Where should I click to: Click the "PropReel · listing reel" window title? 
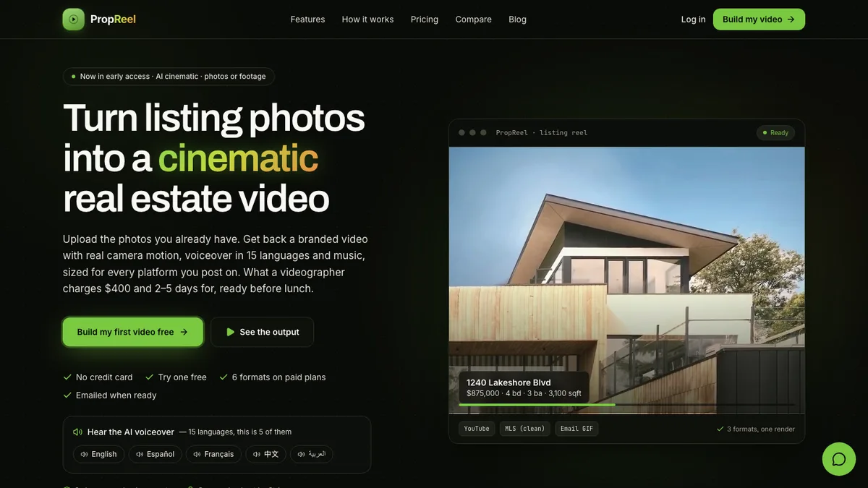coord(542,133)
